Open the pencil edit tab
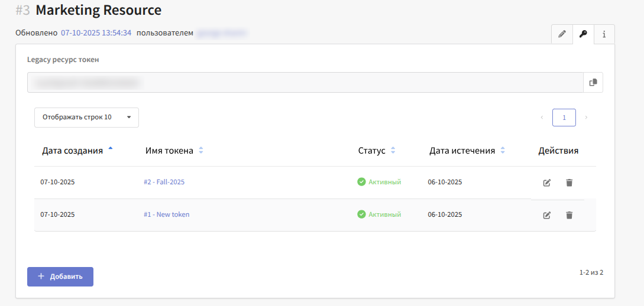This screenshot has width=644, height=306. click(x=562, y=34)
